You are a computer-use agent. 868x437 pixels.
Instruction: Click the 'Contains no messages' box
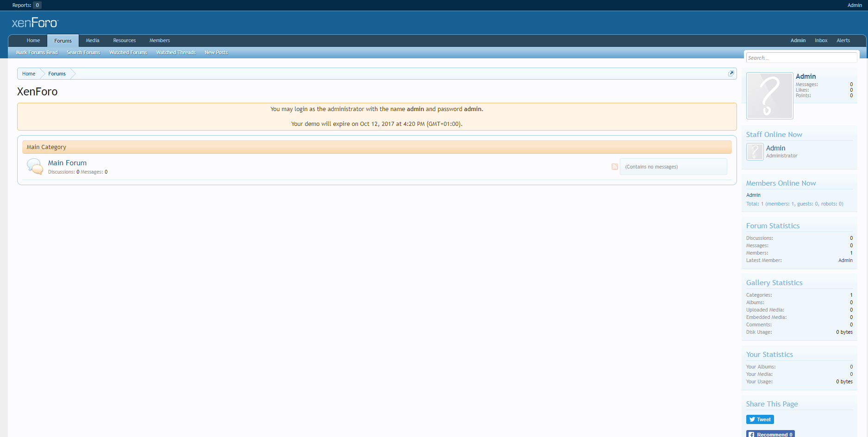(674, 167)
